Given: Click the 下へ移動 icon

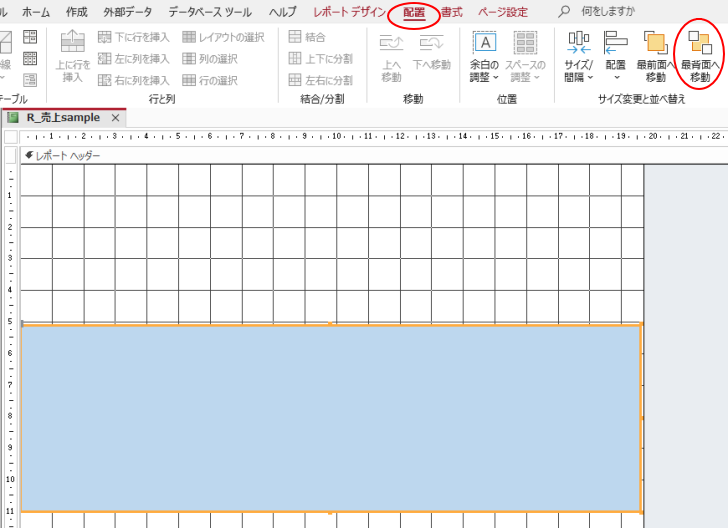Looking at the screenshot, I should click(x=432, y=52).
